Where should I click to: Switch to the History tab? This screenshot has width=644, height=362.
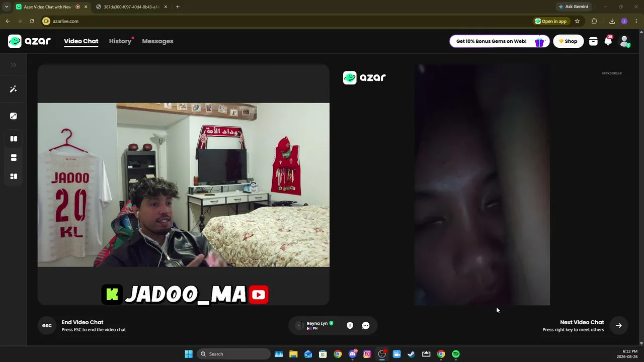(x=120, y=41)
